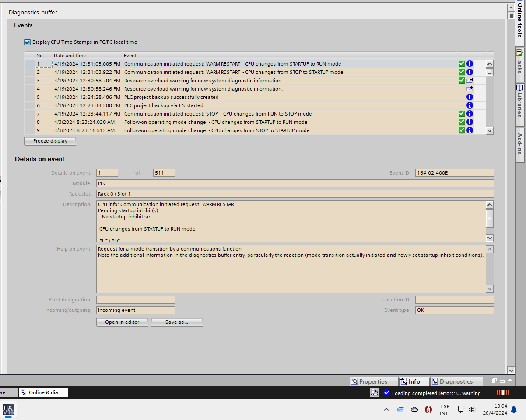Click the events table scroll down arrow
The width and height of the screenshot is (526, 420).
[490, 130]
